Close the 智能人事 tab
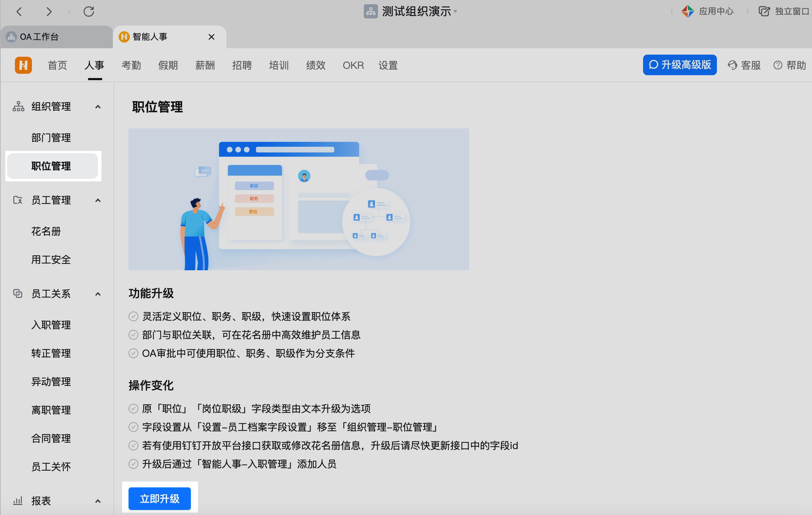Viewport: 812px width, 515px height. [212, 37]
